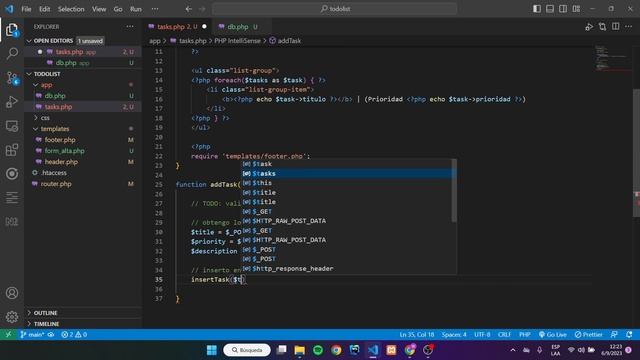Change line endings via CRLF indicator
The width and height of the screenshot is (640, 360).
tap(504, 334)
